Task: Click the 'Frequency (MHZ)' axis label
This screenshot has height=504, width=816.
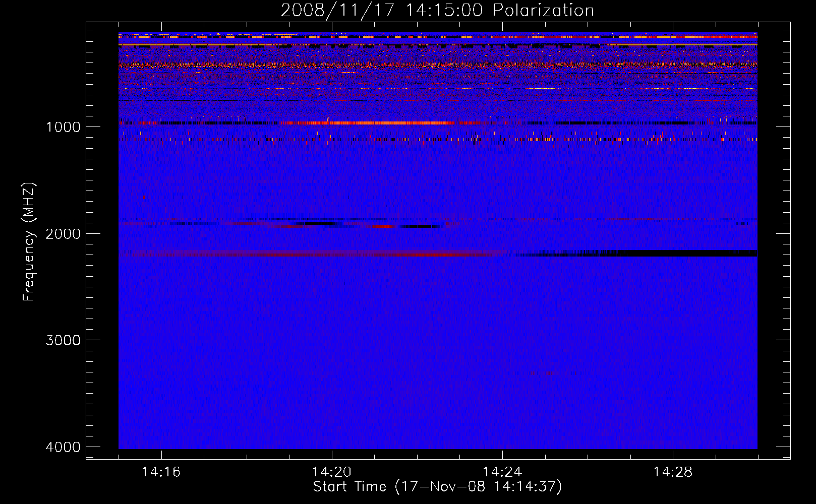Action: 29,242
